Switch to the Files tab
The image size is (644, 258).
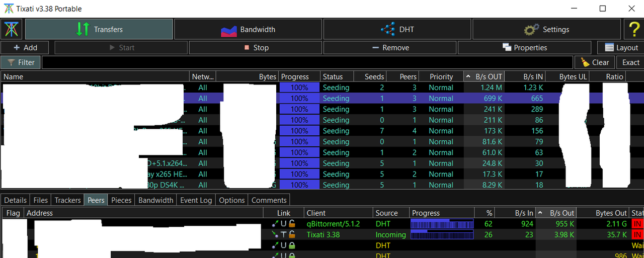[x=41, y=200]
